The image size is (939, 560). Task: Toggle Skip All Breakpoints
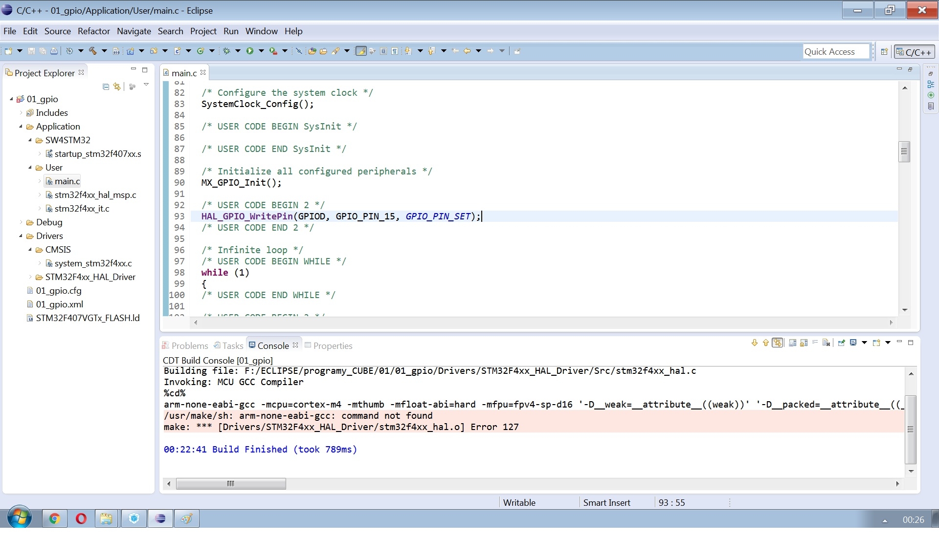pos(299,51)
